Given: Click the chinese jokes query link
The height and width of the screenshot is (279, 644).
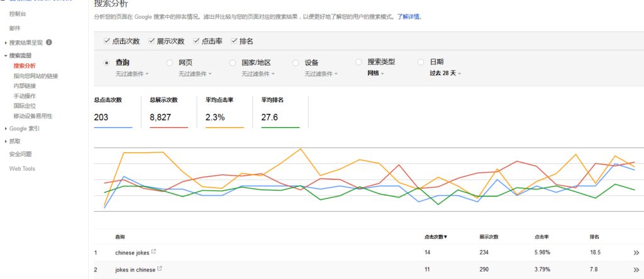Looking at the screenshot, I should (x=132, y=253).
